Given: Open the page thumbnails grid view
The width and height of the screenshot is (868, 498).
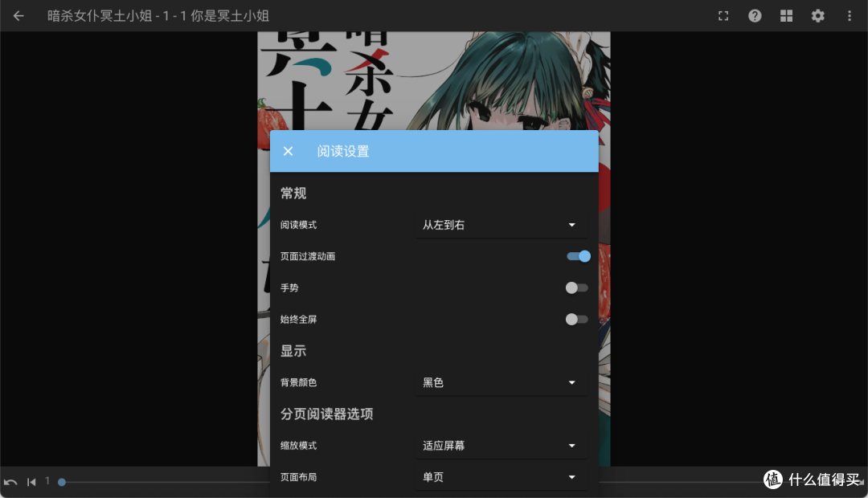Looking at the screenshot, I should click(x=786, y=16).
